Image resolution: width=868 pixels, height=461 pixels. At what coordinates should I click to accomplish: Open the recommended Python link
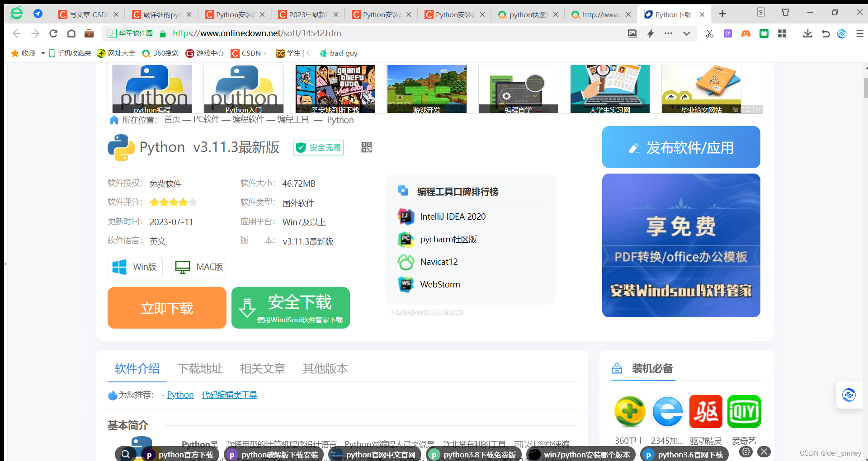[x=180, y=395]
